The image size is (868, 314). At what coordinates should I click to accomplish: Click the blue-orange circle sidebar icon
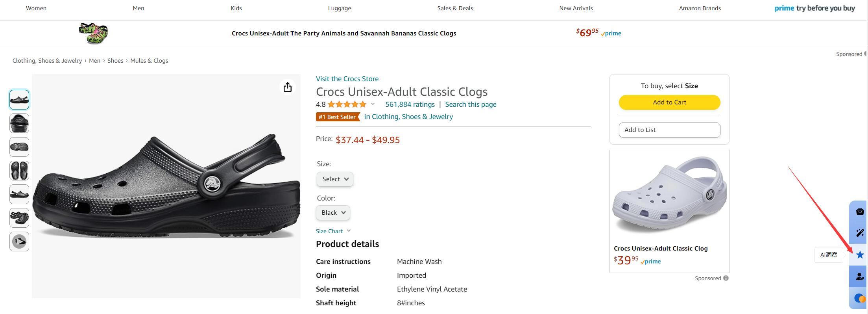[x=860, y=298]
